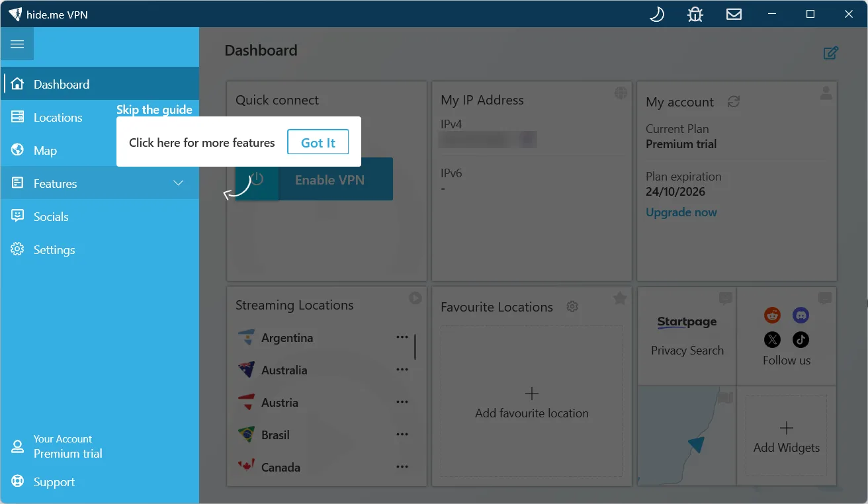Click Streaming Locations list scrollbar
The height and width of the screenshot is (504, 868).
415,347
